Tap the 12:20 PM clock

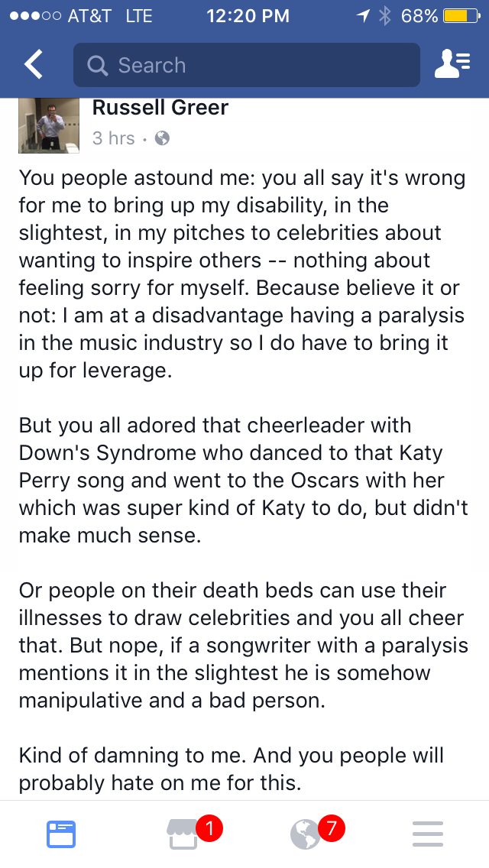click(x=248, y=16)
